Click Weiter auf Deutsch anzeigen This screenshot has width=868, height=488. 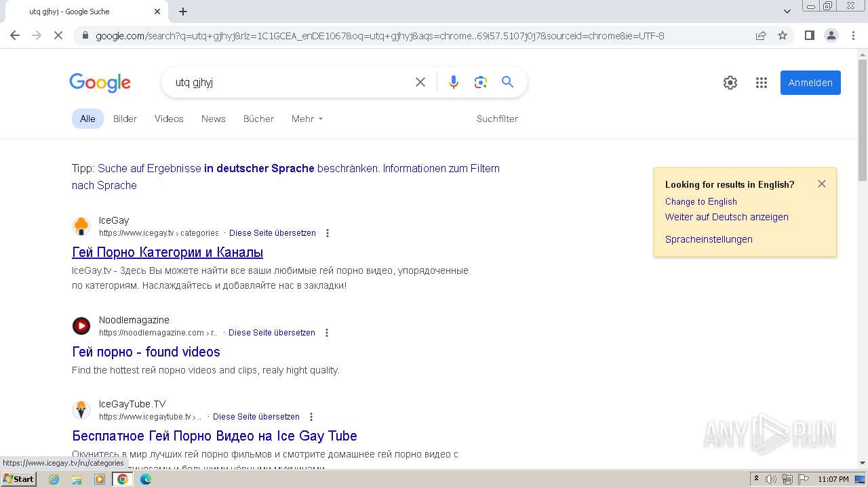pos(727,217)
